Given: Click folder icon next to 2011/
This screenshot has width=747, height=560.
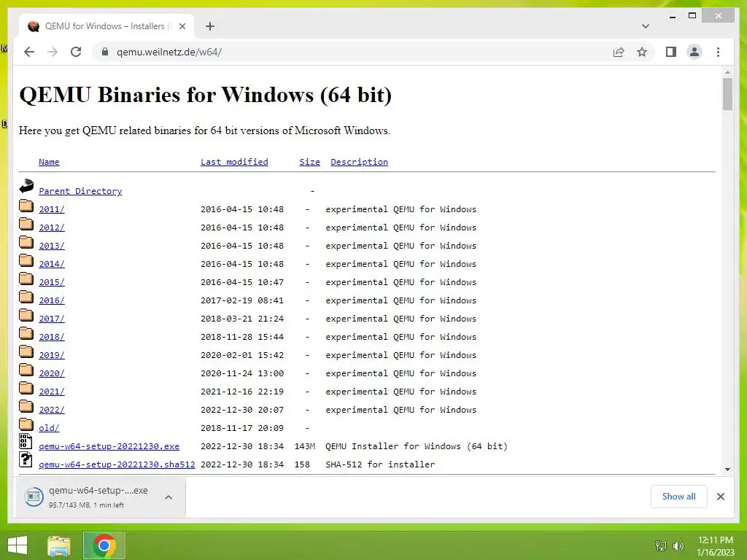Looking at the screenshot, I should coord(26,205).
